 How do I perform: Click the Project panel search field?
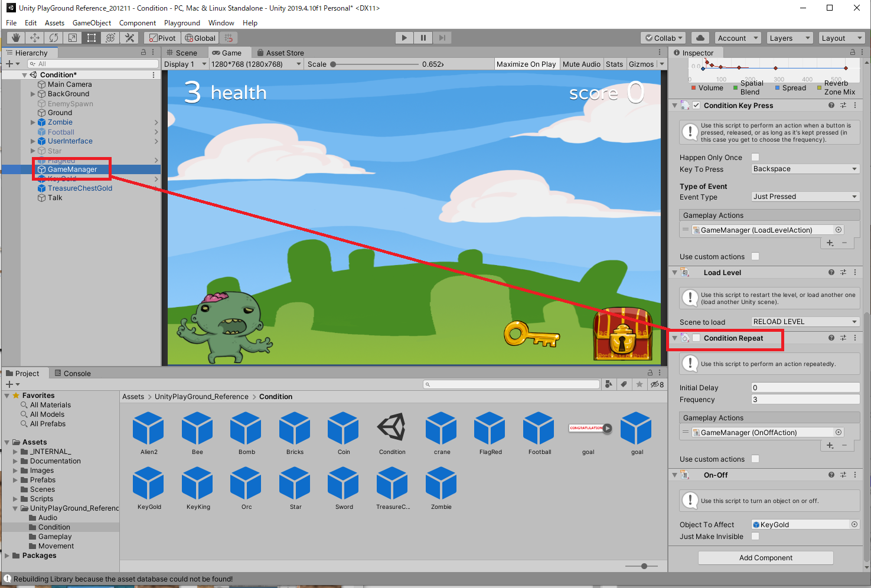[x=511, y=384]
